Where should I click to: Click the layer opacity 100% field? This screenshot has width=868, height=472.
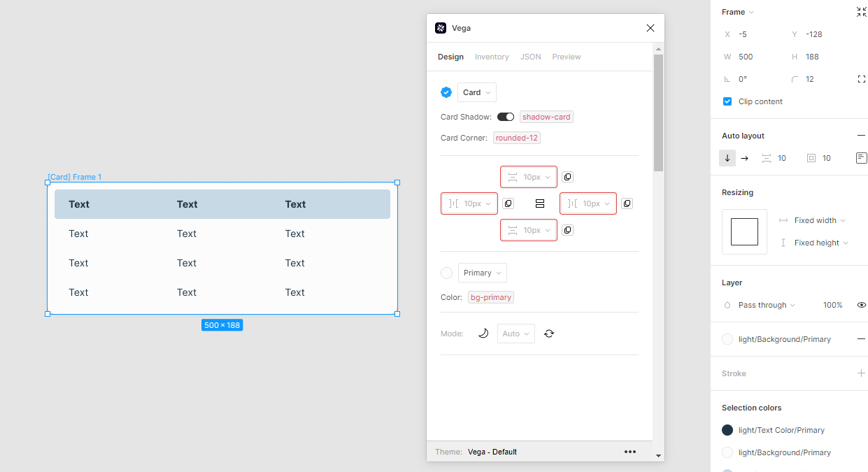(832, 305)
